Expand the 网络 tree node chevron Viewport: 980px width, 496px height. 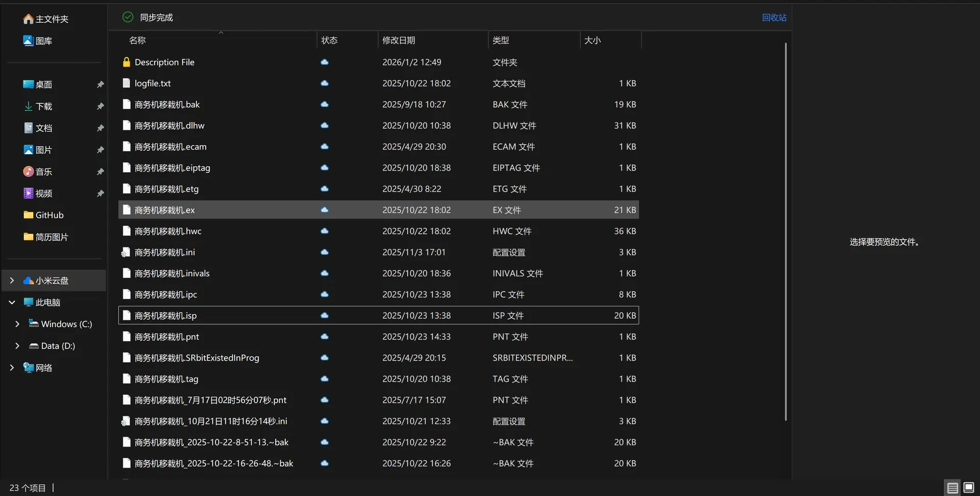[12, 368]
